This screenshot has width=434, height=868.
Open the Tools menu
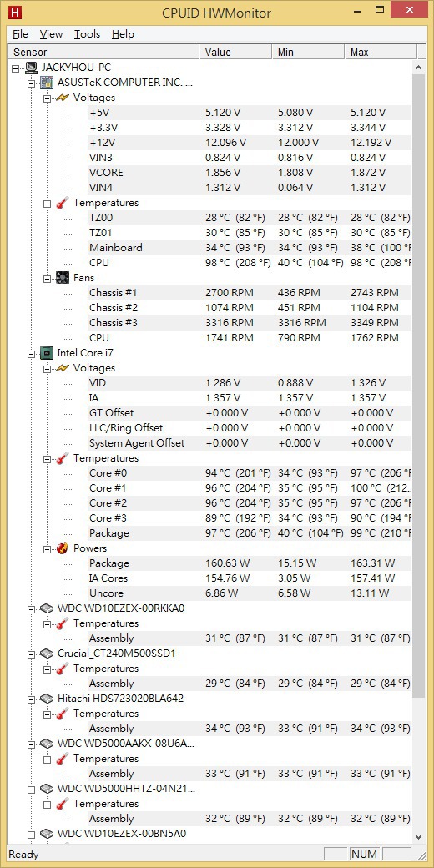pos(87,34)
